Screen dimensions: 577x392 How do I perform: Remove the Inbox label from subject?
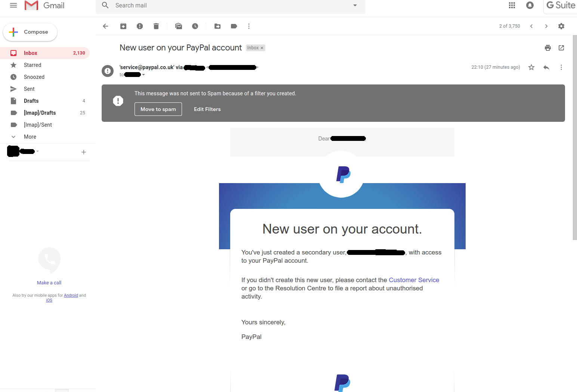tap(262, 48)
